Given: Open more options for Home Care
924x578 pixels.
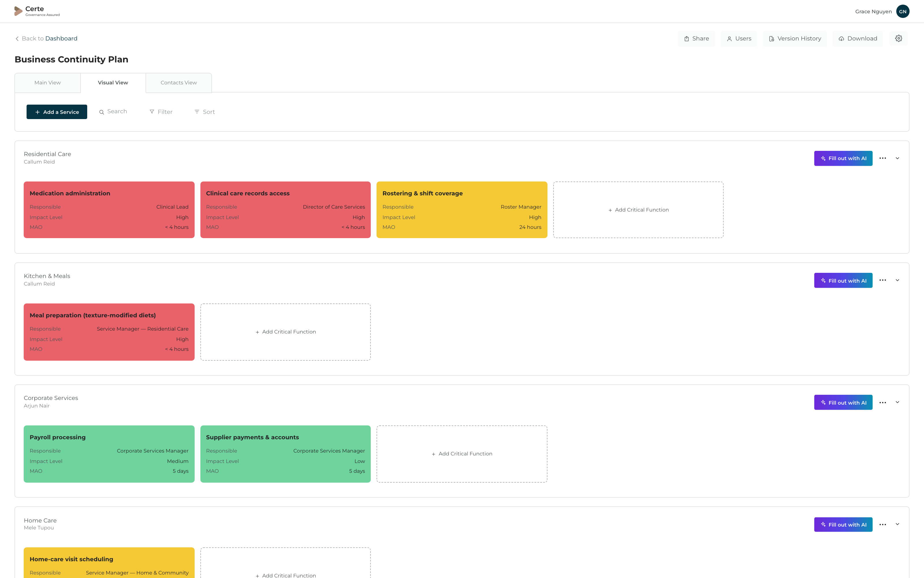Looking at the screenshot, I should (x=883, y=525).
